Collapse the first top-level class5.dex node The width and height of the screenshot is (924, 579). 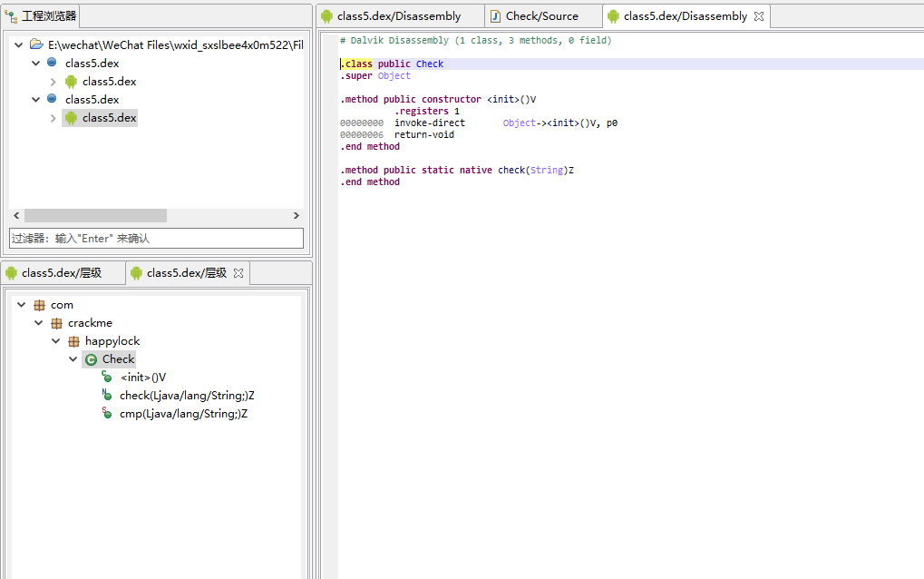click(x=36, y=64)
